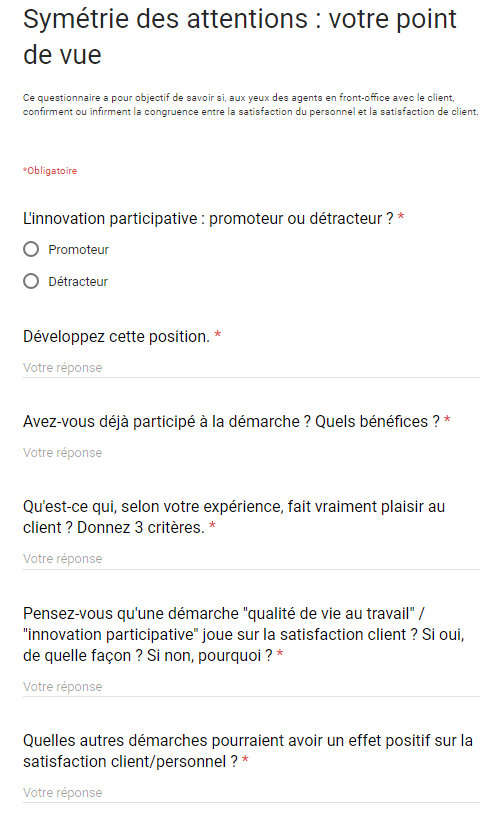Select the Promoteur radio button
The width and height of the screenshot is (502, 816).
[x=31, y=249]
